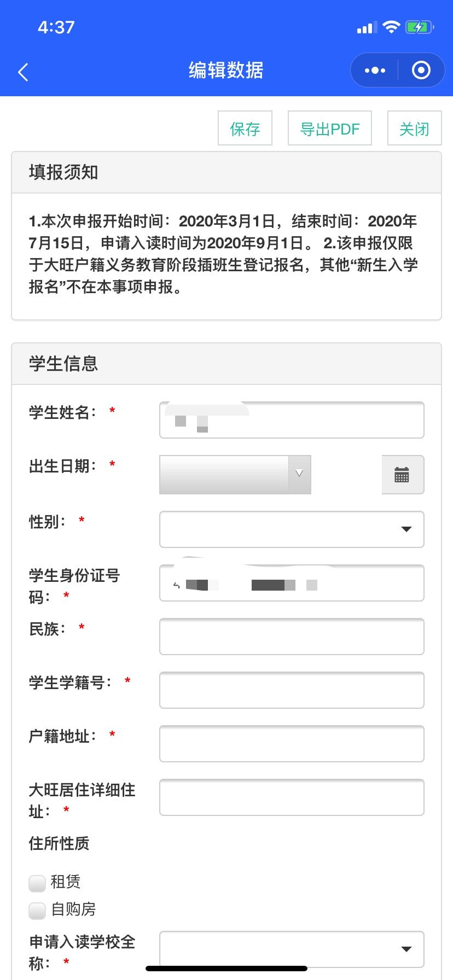Focus the 学生学籍号 input field
Viewport: 453px width, 980px height.
click(292, 690)
